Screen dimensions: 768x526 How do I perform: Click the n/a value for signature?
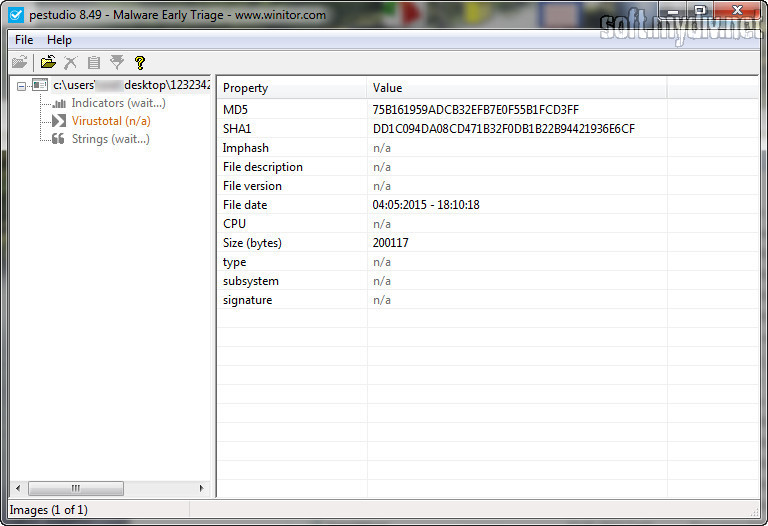pos(382,300)
